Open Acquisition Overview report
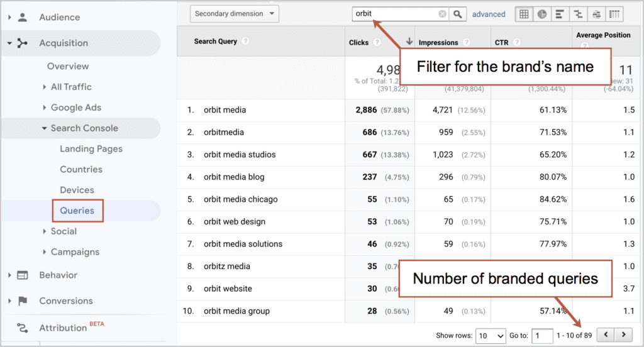Image resolution: width=644 pixels, height=347 pixels. [x=68, y=66]
